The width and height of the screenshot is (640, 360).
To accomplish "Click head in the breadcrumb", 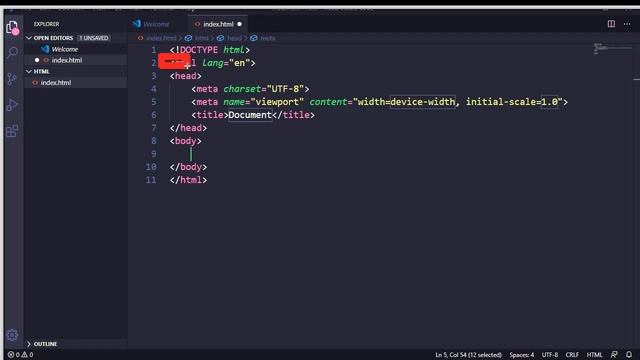I will pyautogui.click(x=234, y=38).
